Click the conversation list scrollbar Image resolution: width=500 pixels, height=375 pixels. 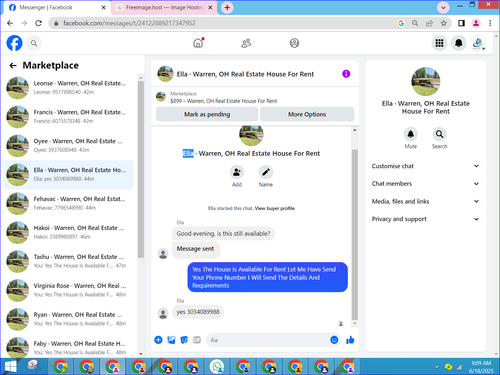click(141, 169)
